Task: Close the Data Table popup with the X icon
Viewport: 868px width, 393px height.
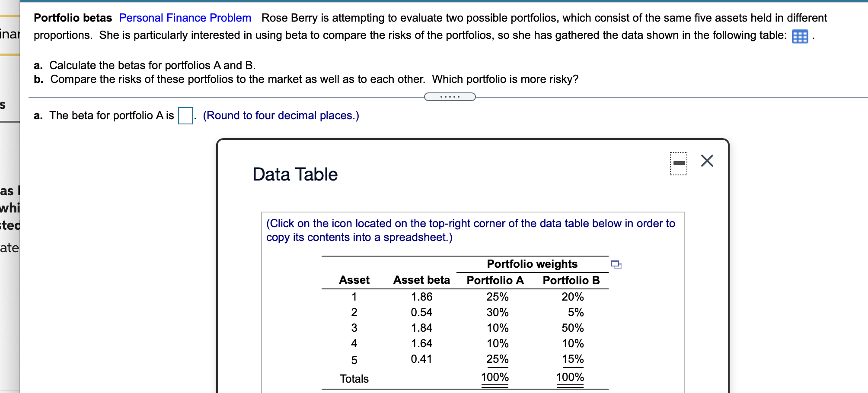Action: (x=706, y=161)
